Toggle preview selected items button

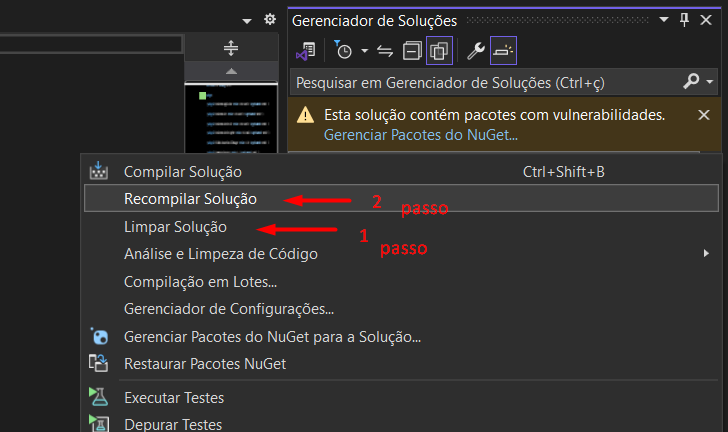(503, 51)
